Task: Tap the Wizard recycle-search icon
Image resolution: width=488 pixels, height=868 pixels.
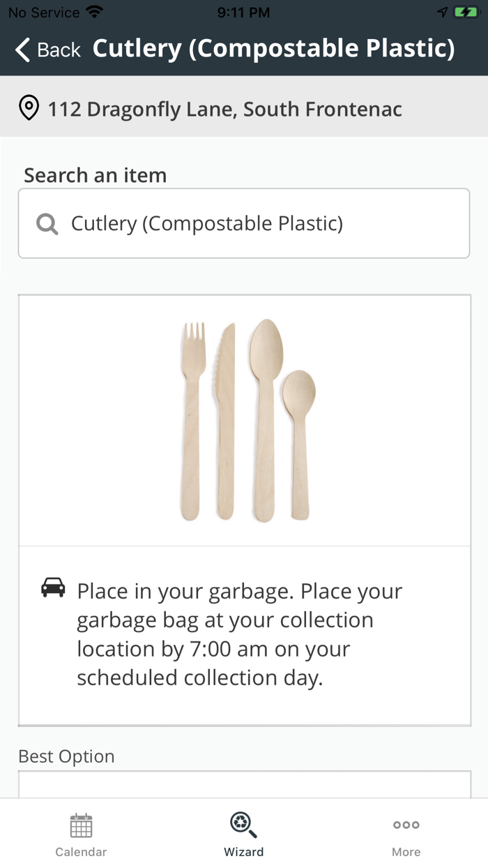Action: (243, 825)
